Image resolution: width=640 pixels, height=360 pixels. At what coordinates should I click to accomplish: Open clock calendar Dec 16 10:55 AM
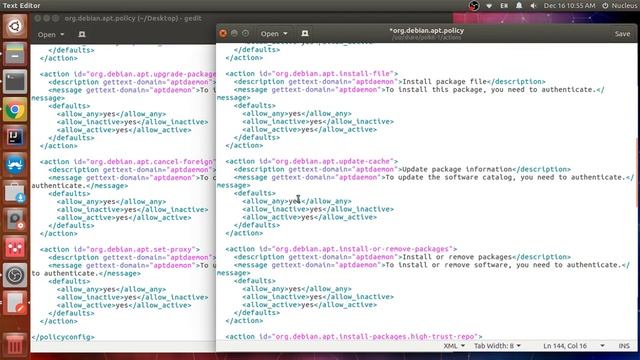(569, 6)
